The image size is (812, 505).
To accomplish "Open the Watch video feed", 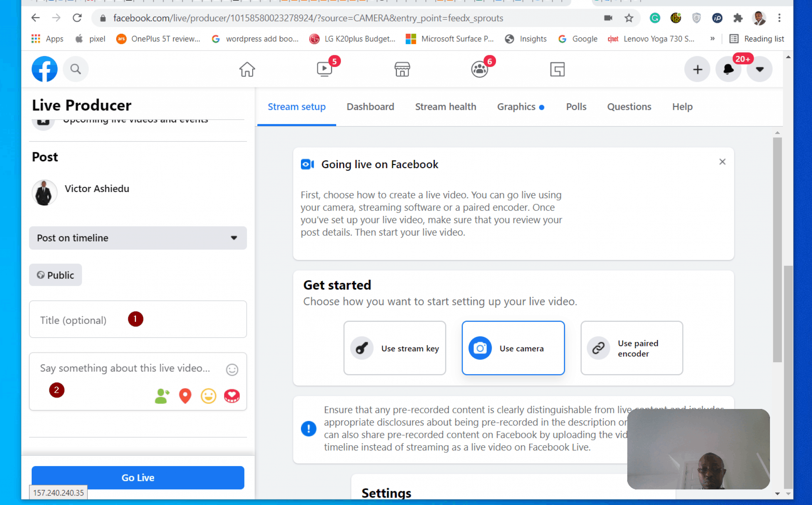I will coord(324,69).
